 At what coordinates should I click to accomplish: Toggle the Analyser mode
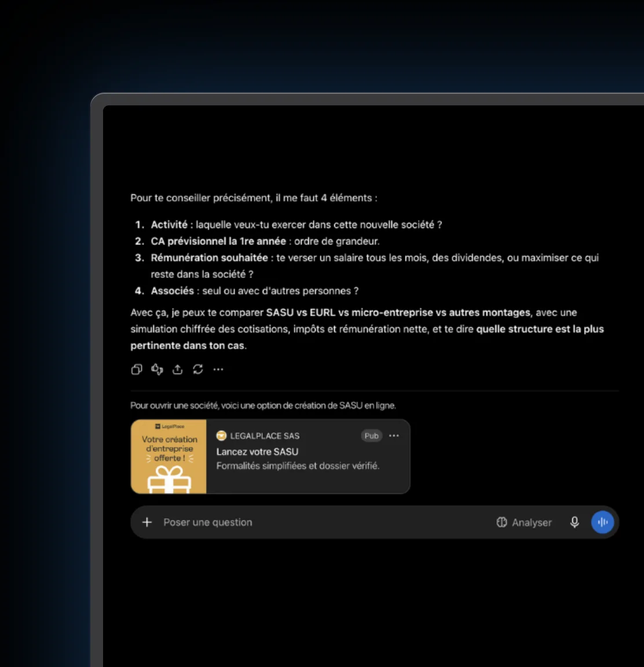(x=524, y=522)
